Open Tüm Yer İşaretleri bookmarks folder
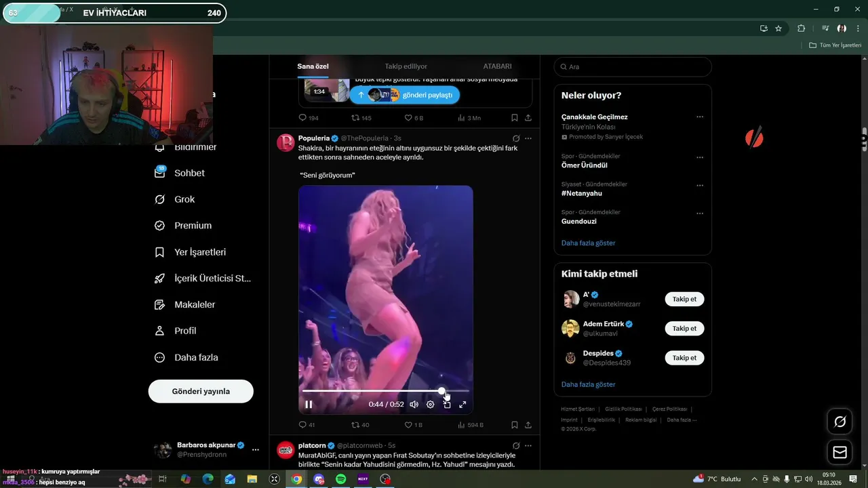The width and height of the screenshot is (868, 488). 835,45
